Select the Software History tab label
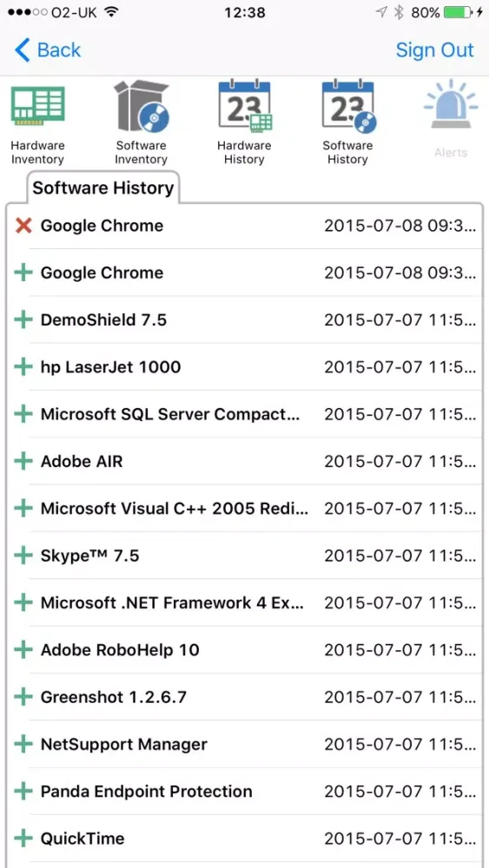This screenshot has height=868, width=489. 103,187
